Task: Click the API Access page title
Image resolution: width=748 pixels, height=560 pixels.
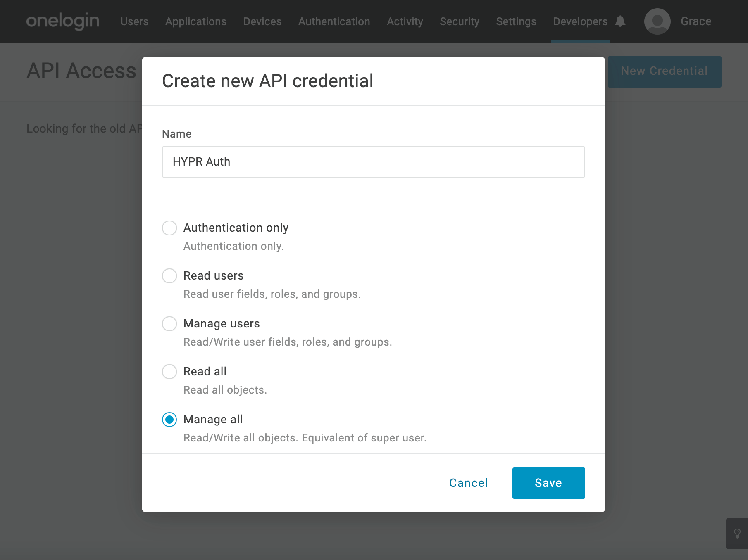Action: click(81, 71)
